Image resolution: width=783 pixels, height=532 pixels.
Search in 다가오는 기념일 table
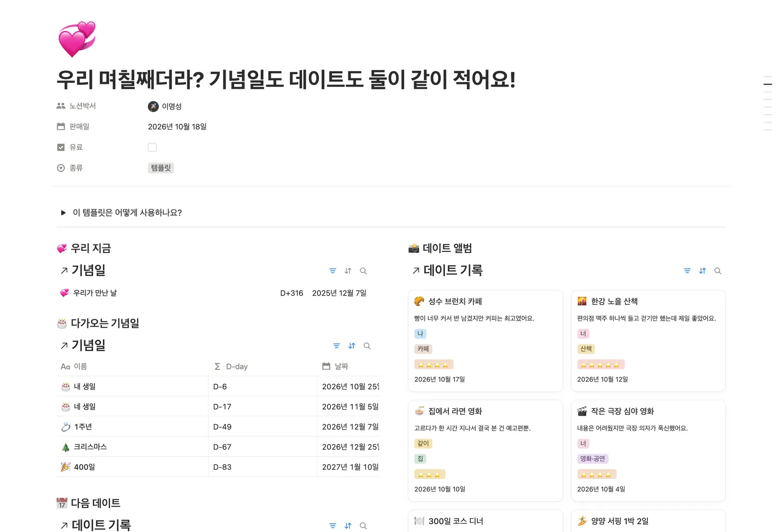coord(367,346)
